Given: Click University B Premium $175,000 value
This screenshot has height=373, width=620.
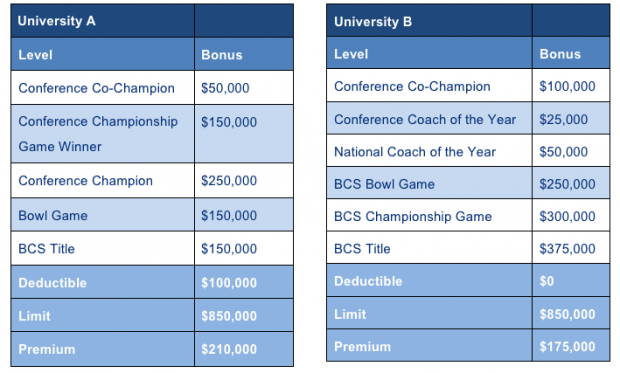Looking at the screenshot, I should 567,346.
